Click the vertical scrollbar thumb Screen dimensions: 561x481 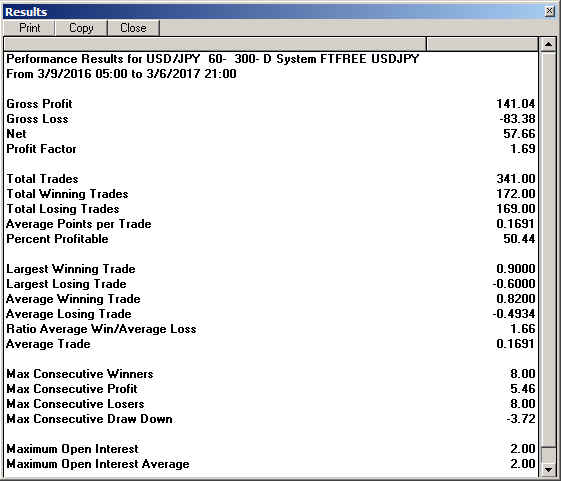(548, 455)
